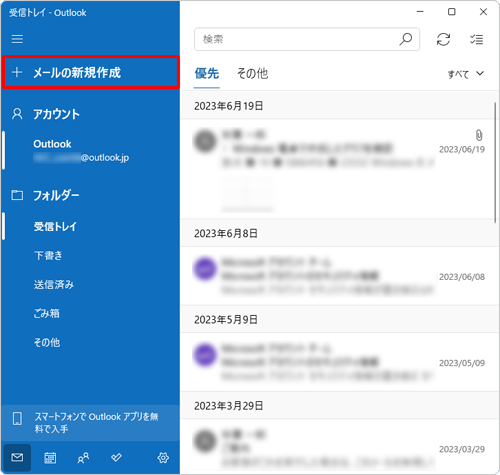
Task: Click the paperclip on the 2023/06/19 email
Action: click(479, 135)
